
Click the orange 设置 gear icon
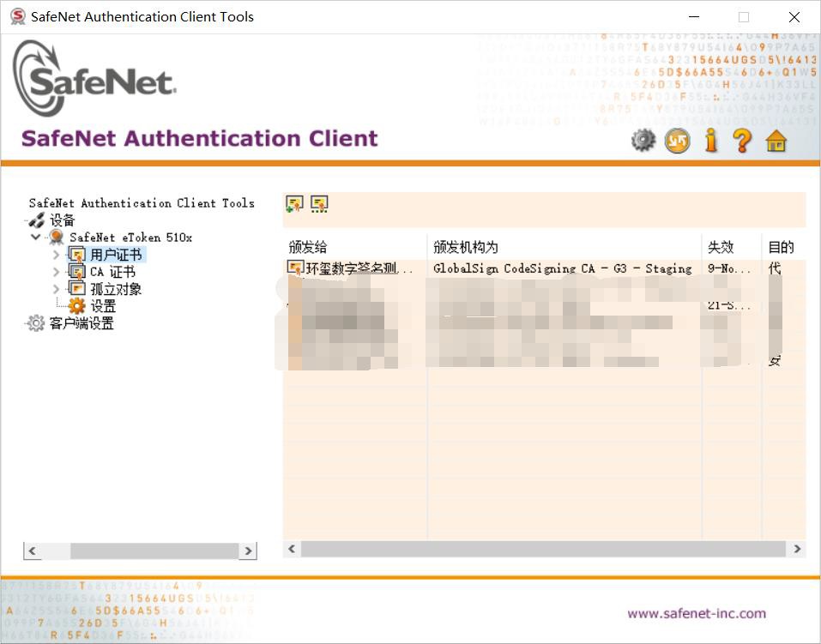point(77,306)
